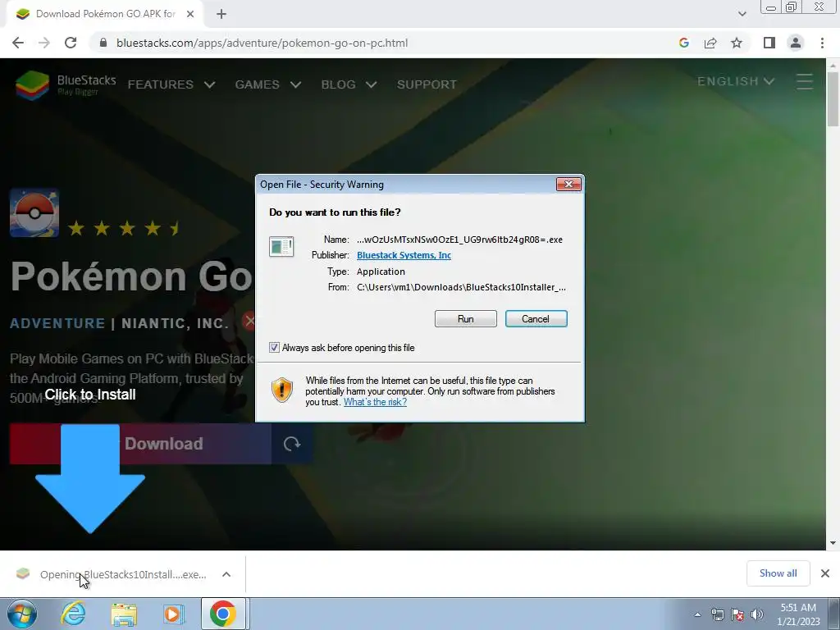Bookmark this page with the star icon
The width and height of the screenshot is (840, 630).
[x=737, y=43]
